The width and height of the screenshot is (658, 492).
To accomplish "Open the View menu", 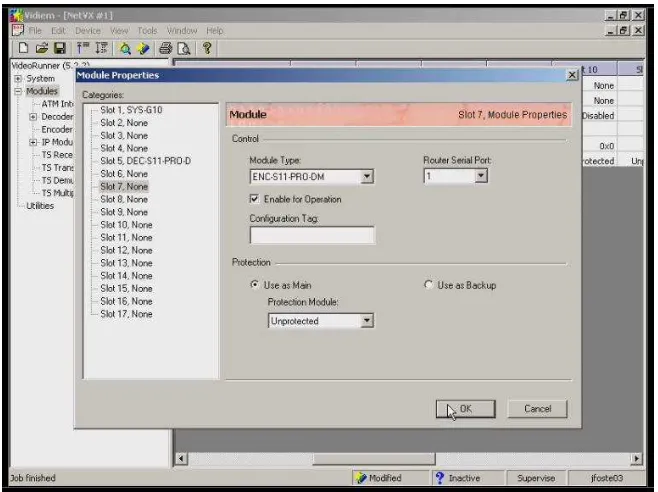I will (119, 31).
